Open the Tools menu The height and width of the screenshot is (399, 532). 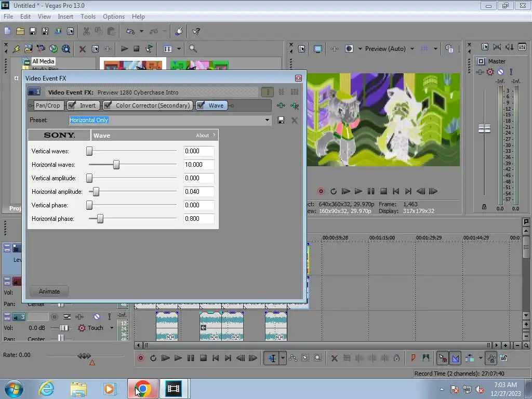[x=88, y=17]
